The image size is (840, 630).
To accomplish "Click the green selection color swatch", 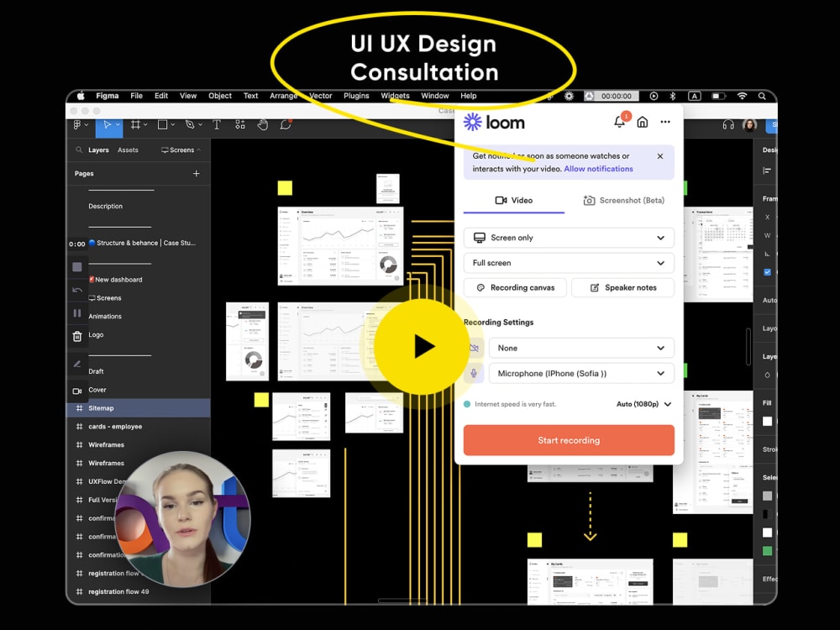I will (767, 551).
